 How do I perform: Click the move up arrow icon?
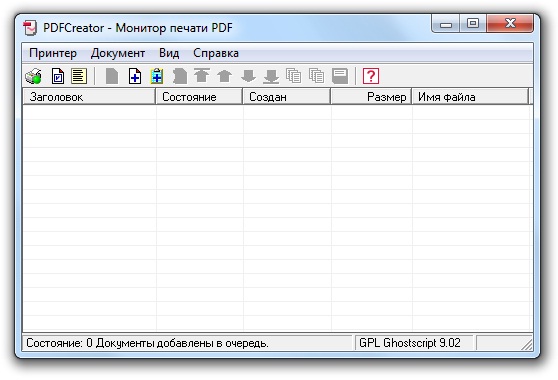[225, 76]
